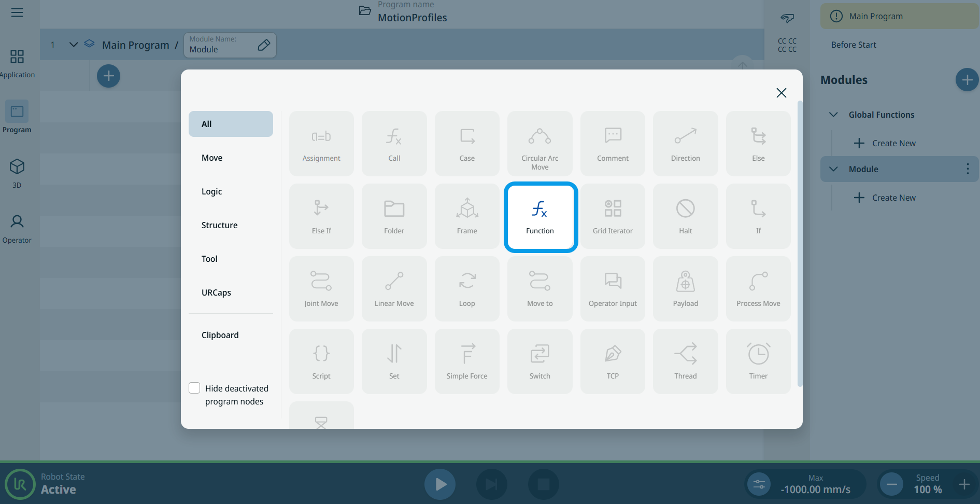Image resolution: width=980 pixels, height=504 pixels.
Task: Close the node selection dialog
Action: tap(781, 93)
